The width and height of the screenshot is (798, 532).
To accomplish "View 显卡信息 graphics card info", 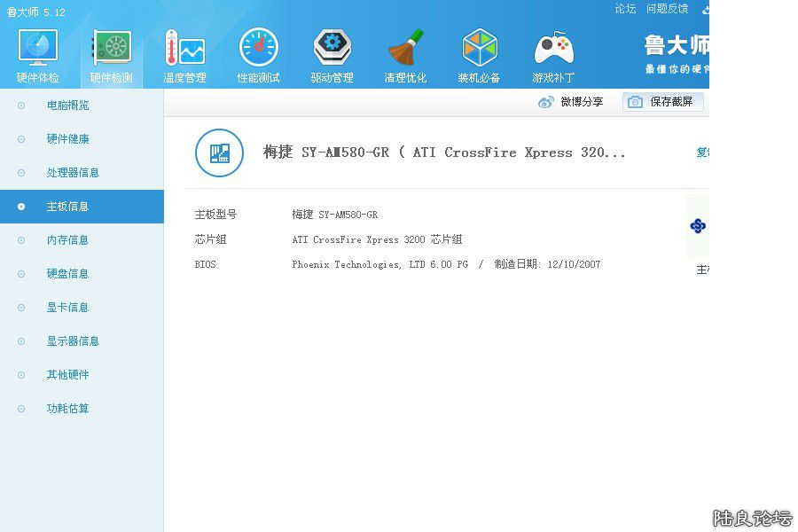I will click(67, 308).
